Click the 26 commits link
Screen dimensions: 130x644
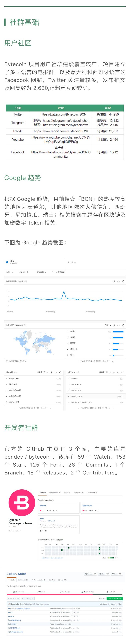tap(18, 592)
